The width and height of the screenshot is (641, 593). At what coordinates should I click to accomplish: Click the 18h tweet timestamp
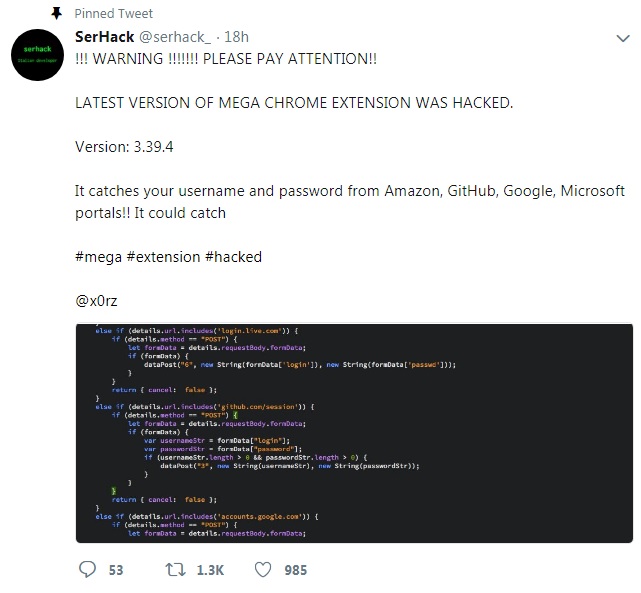[235, 38]
